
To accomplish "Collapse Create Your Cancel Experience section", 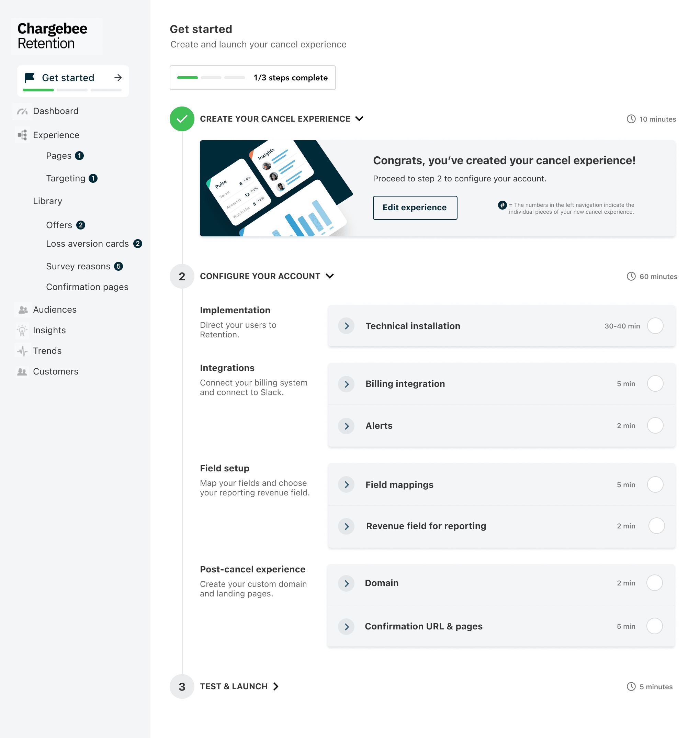I will (359, 119).
